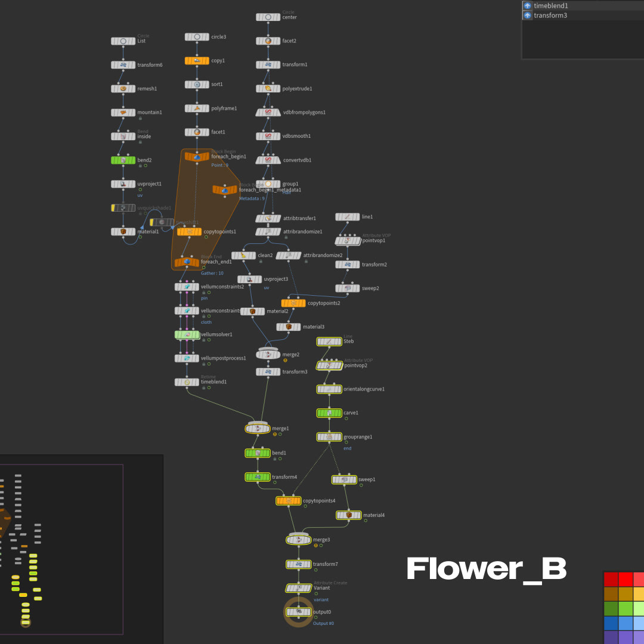Toggle the lock flag under bend1
This screenshot has height=644, width=644.
click(274, 459)
